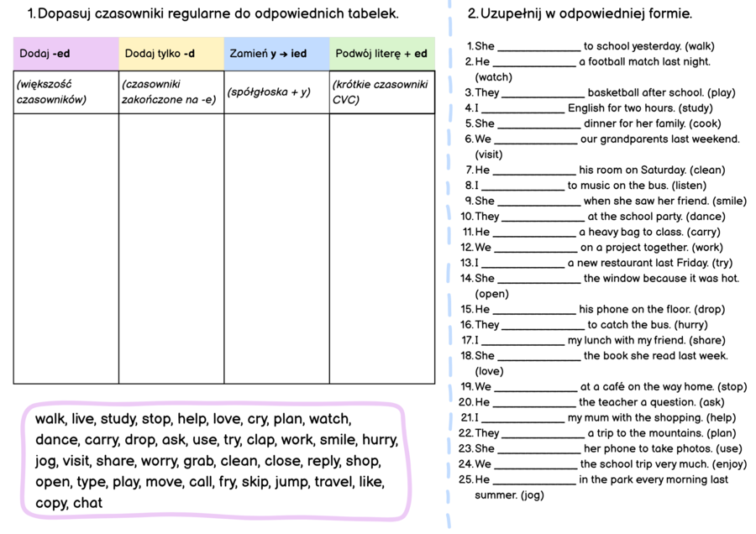
Task: Click the blank in "She ___ to school yesterday"
Action: (539, 48)
